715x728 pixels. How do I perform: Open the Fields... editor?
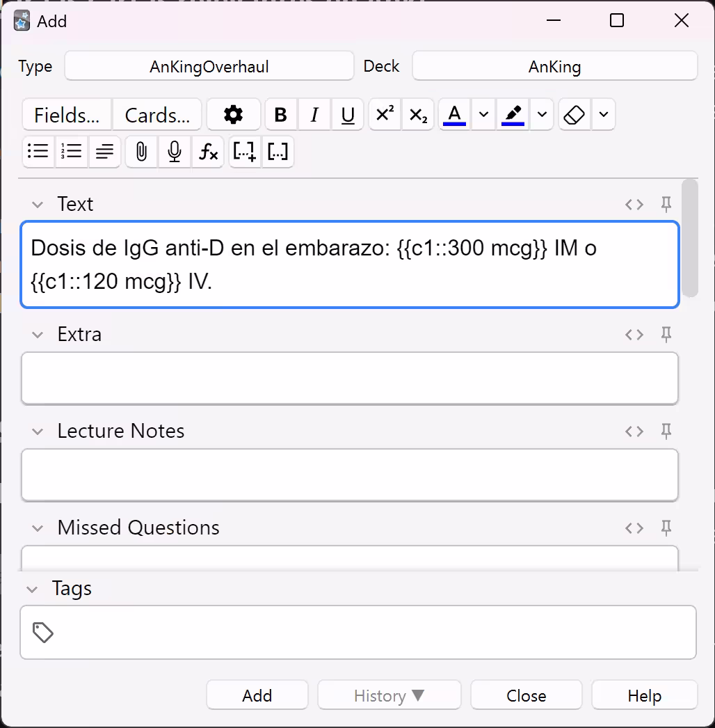(67, 115)
